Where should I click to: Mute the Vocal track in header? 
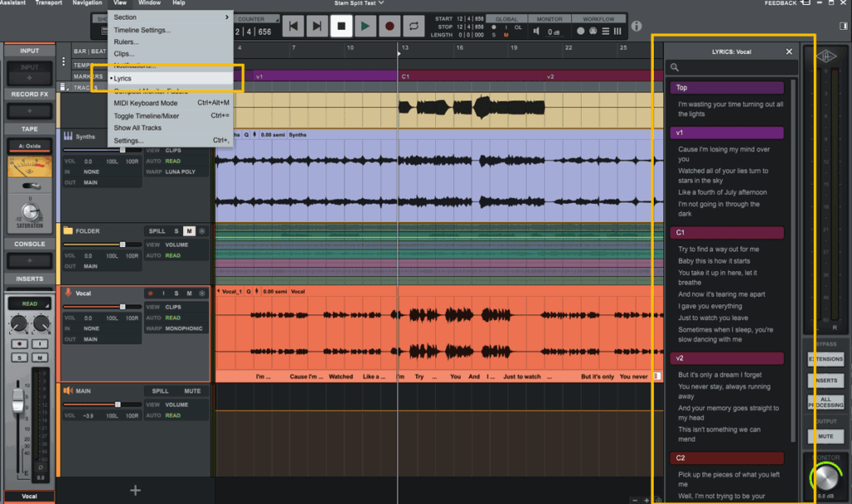(189, 294)
